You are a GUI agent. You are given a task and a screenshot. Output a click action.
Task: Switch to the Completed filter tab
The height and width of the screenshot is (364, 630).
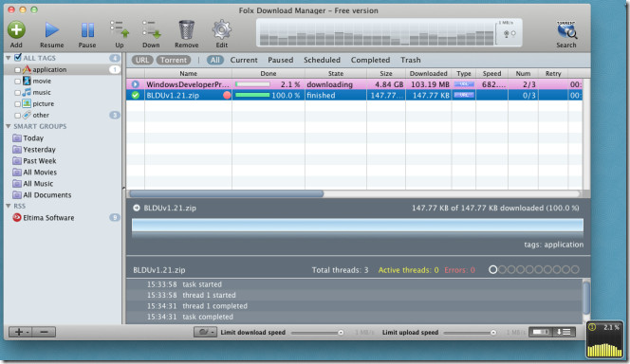point(370,60)
